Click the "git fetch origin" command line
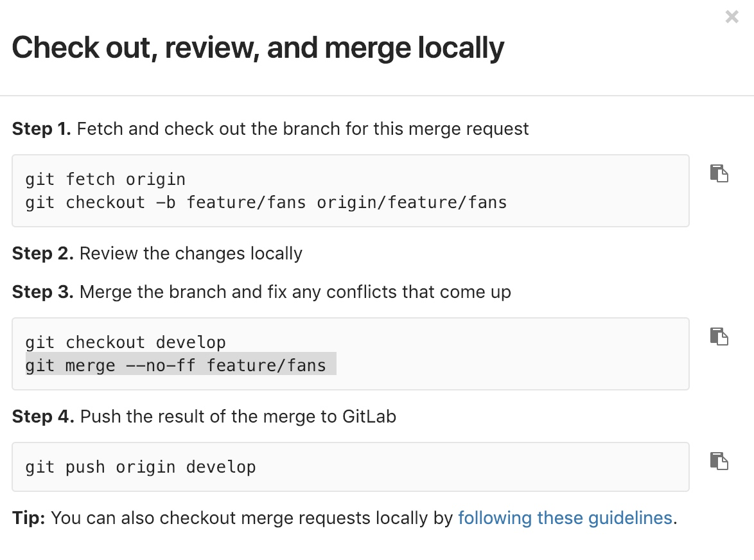 coord(105,179)
